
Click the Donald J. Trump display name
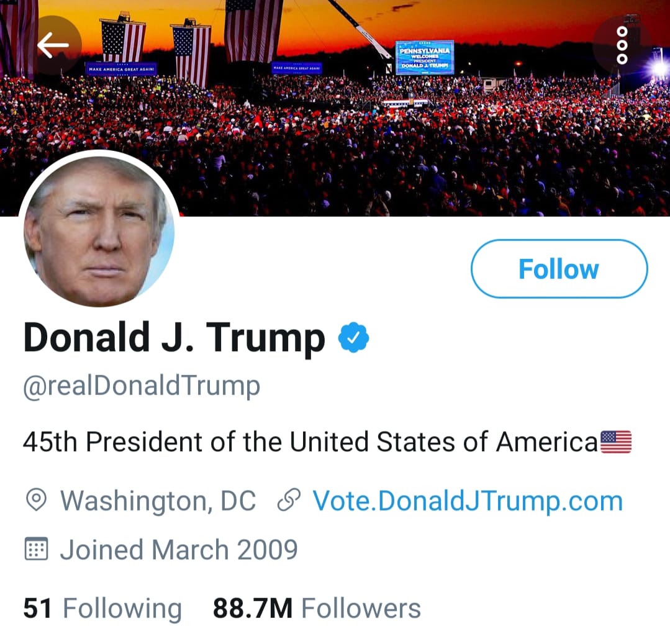click(174, 338)
